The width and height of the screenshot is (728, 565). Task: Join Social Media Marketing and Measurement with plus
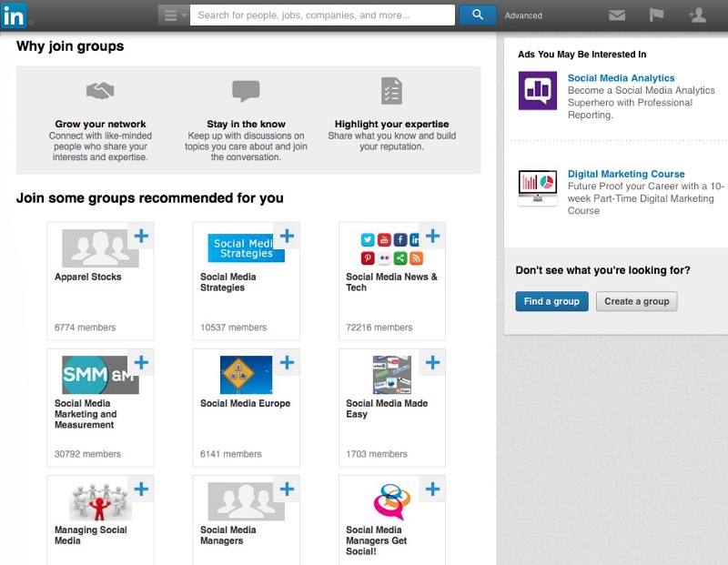pyautogui.click(x=141, y=363)
